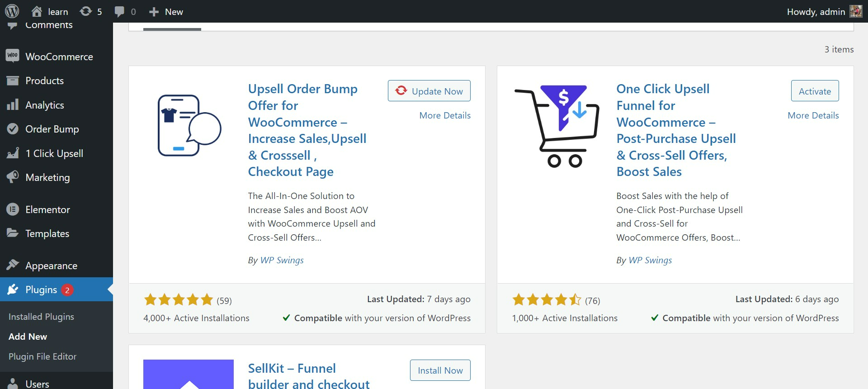
Task: Click the WooCommerce sidebar icon
Action: [13, 56]
